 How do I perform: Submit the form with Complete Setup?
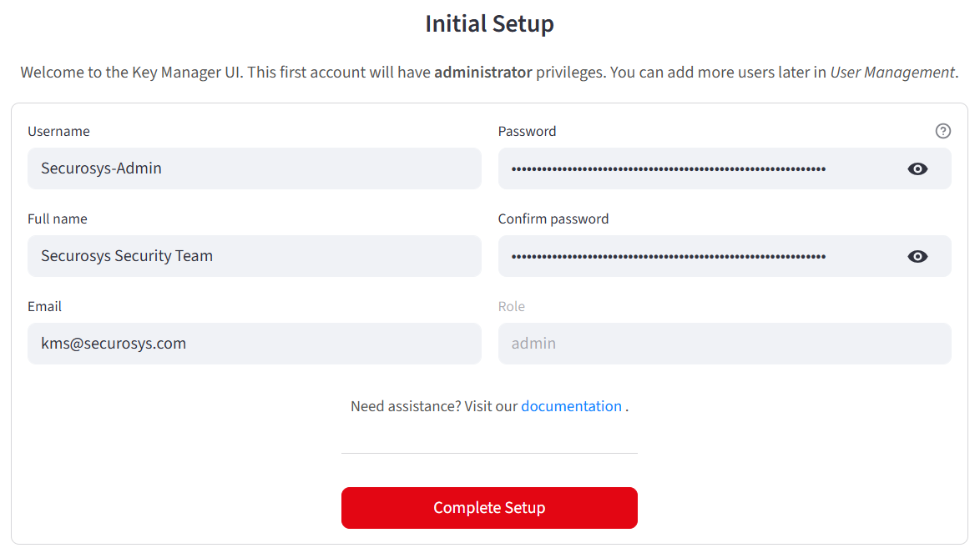pos(489,507)
